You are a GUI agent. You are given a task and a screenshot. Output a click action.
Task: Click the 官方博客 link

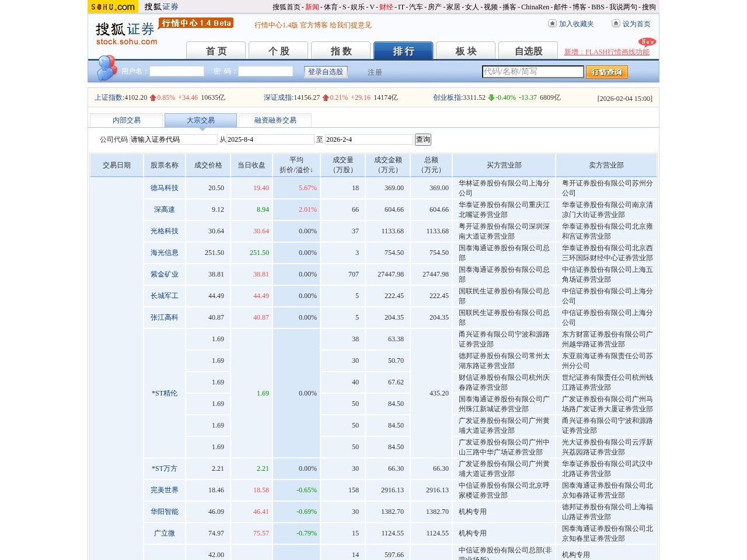(313, 25)
